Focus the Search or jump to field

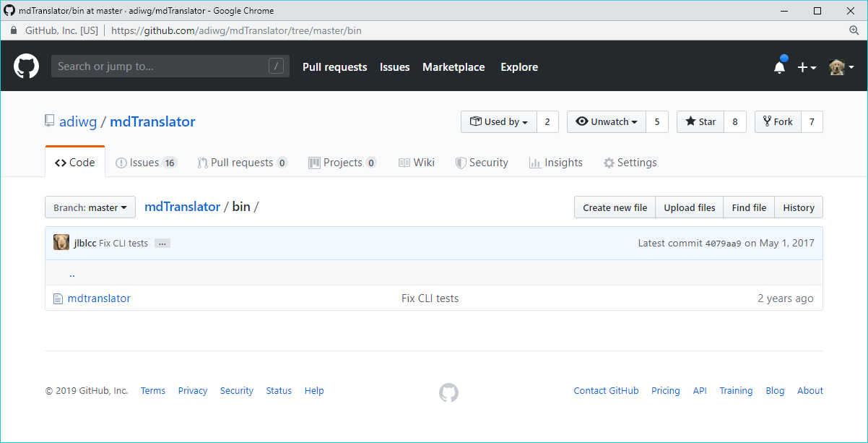[x=170, y=66]
